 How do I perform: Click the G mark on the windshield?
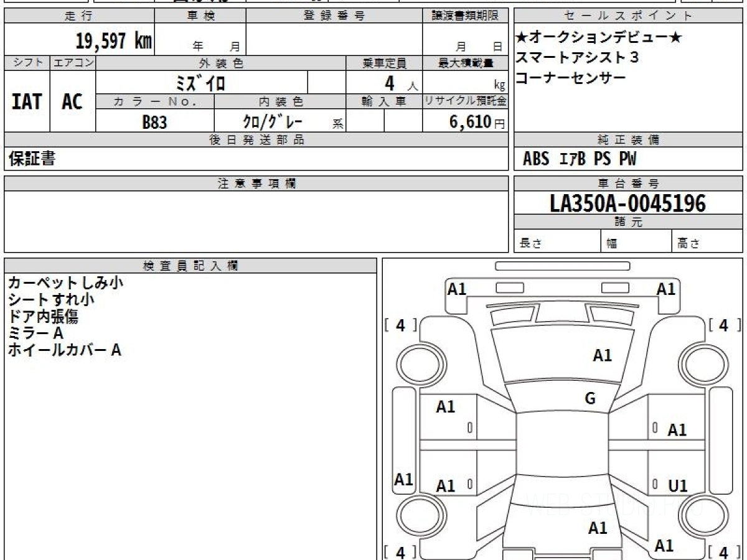pos(590,399)
